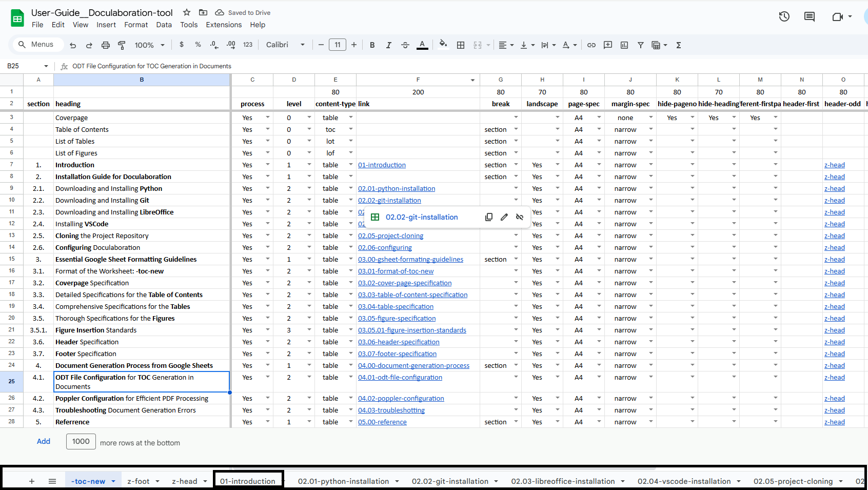Click the undo icon in the toolbar

point(73,45)
